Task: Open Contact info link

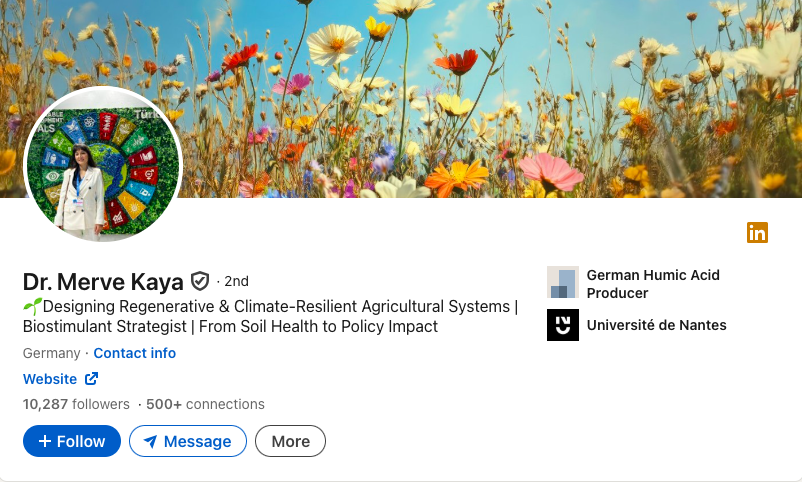Action: 135,353
